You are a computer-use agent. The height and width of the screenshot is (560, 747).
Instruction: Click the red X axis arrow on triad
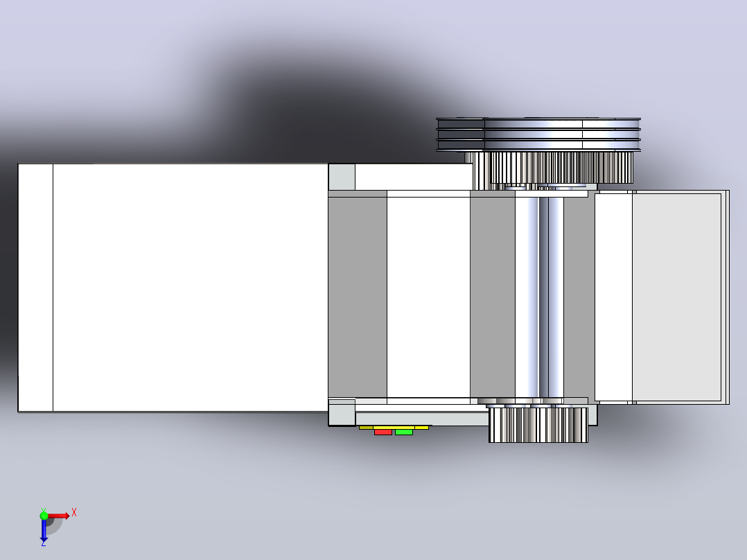59,516
